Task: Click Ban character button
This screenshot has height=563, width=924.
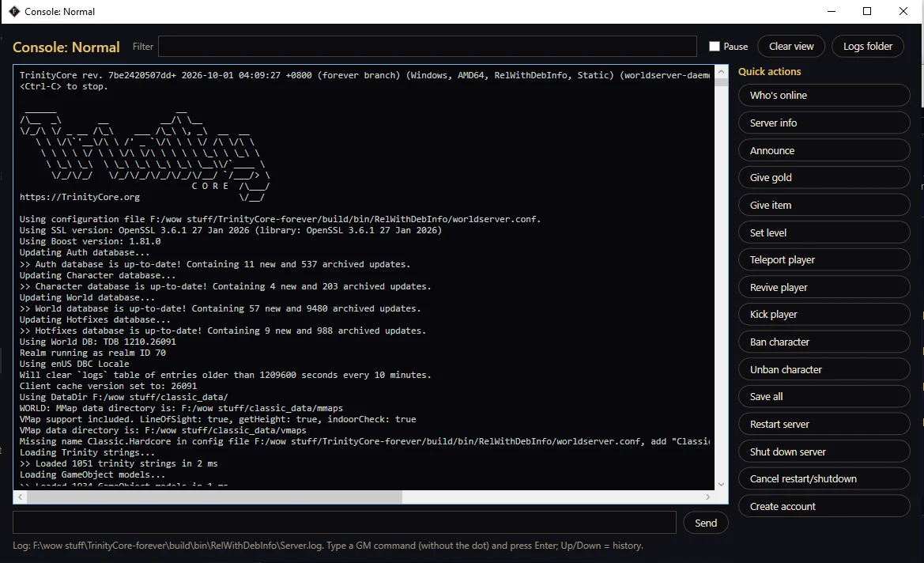Action: click(824, 342)
